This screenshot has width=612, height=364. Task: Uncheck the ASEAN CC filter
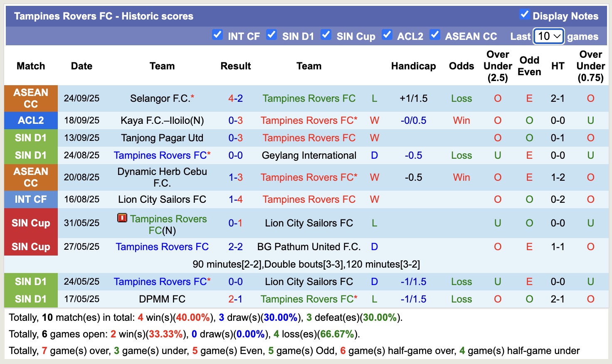pyautogui.click(x=435, y=35)
